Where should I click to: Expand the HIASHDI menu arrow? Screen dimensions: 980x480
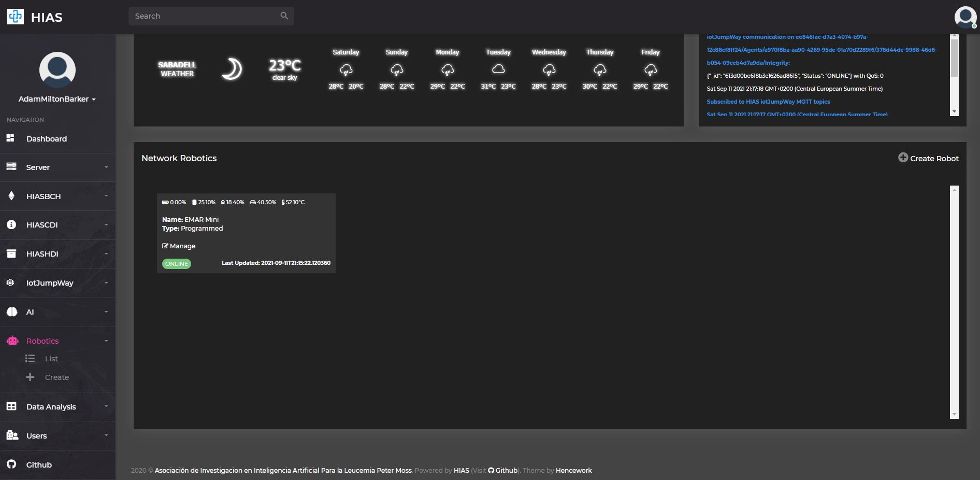106,254
